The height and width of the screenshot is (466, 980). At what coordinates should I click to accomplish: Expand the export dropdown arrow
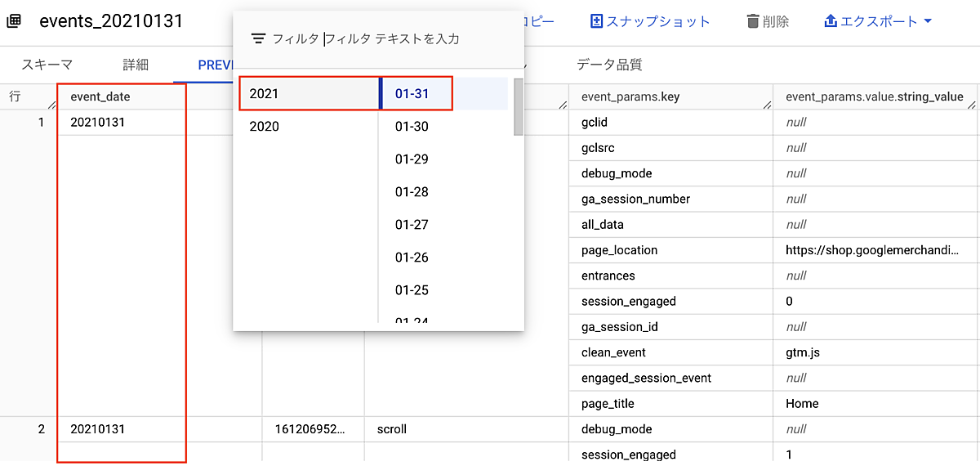928,21
